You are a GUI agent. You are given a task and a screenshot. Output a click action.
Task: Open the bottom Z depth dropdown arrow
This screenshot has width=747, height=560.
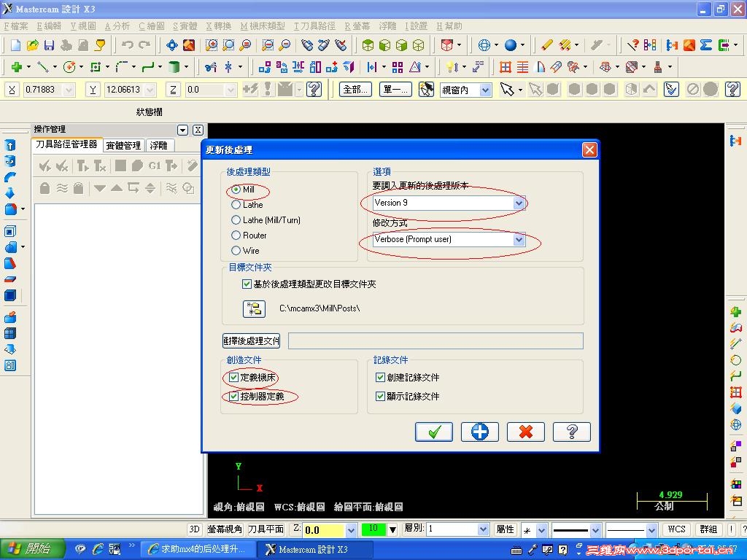(351, 529)
